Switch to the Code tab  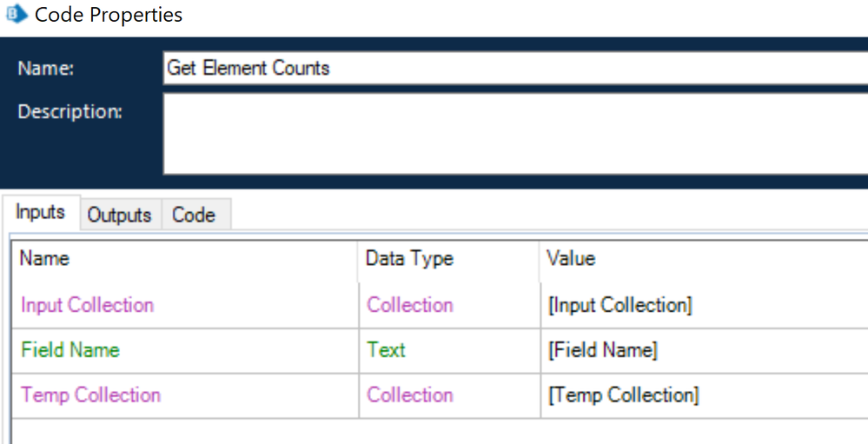click(194, 215)
